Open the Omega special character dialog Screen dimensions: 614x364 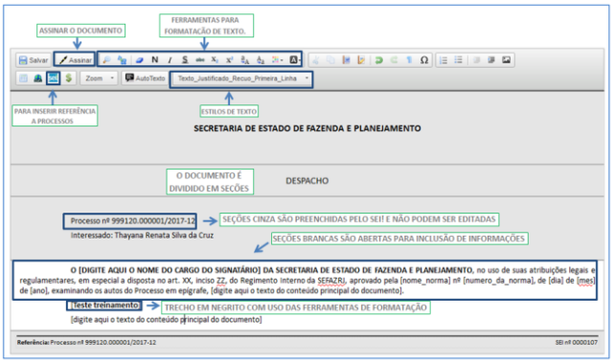424,60
